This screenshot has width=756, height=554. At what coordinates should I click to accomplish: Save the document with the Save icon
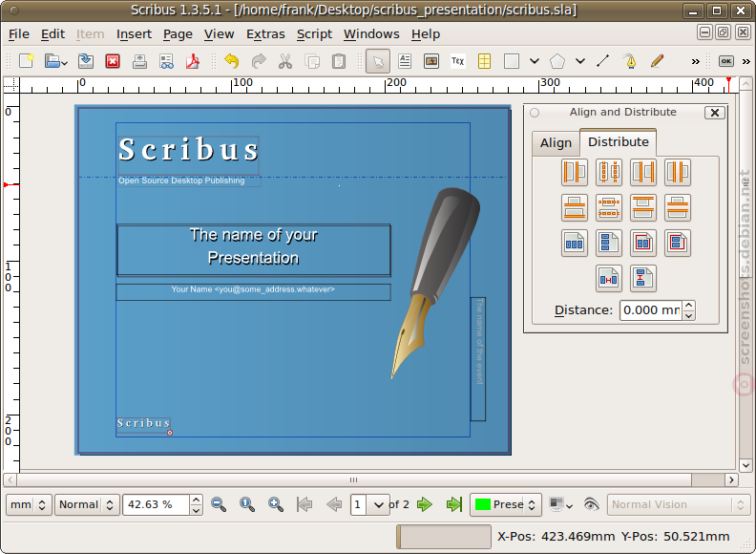click(x=86, y=61)
